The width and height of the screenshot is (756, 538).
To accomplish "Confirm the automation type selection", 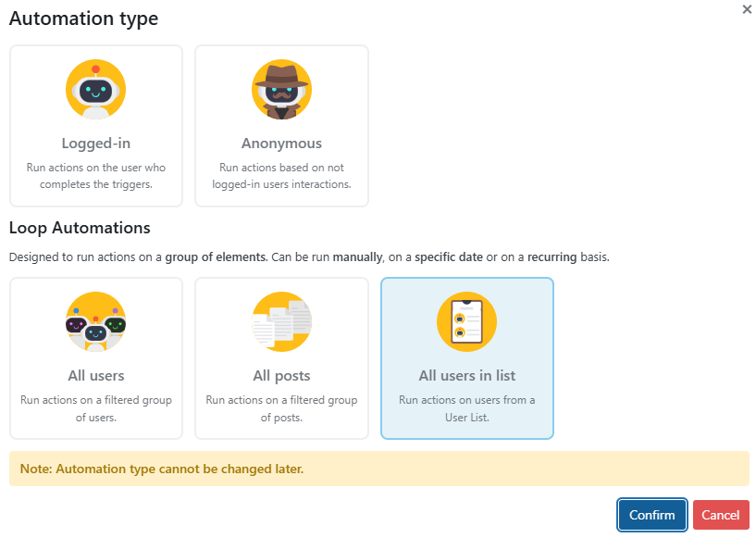I will tap(652, 515).
